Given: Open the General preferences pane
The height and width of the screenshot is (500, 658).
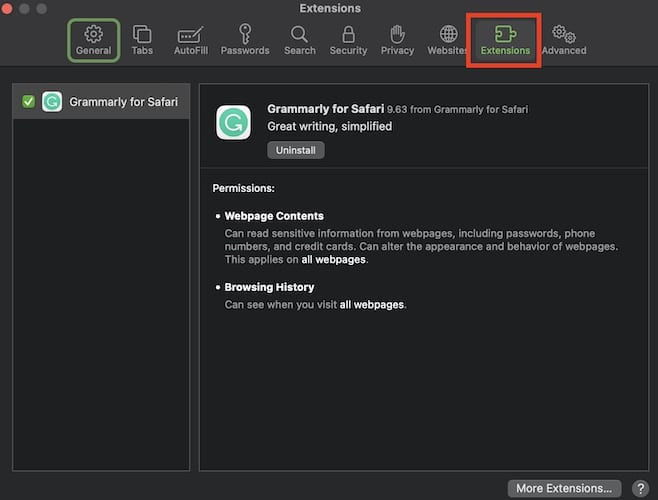Looking at the screenshot, I should [93, 40].
